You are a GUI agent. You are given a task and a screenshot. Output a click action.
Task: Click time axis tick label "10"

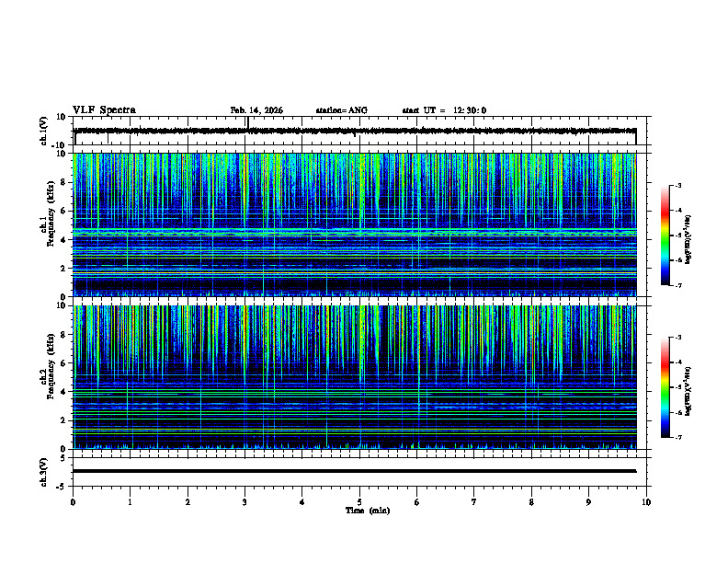coord(646,502)
